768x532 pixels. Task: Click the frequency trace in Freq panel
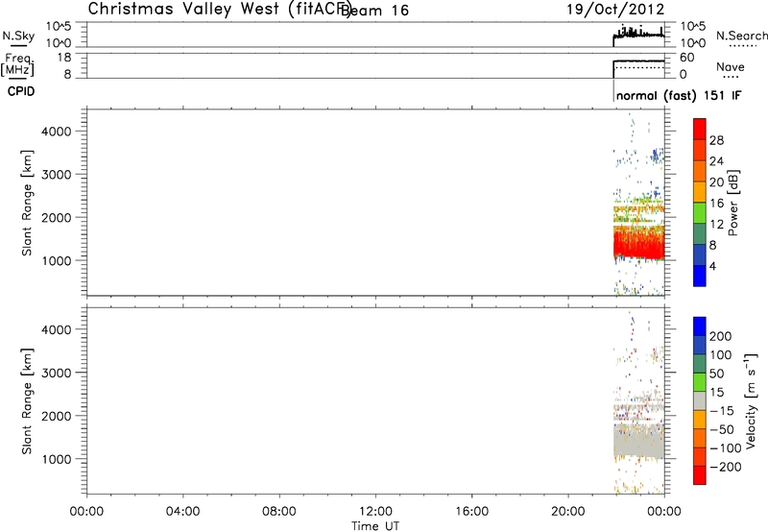[638, 61]
